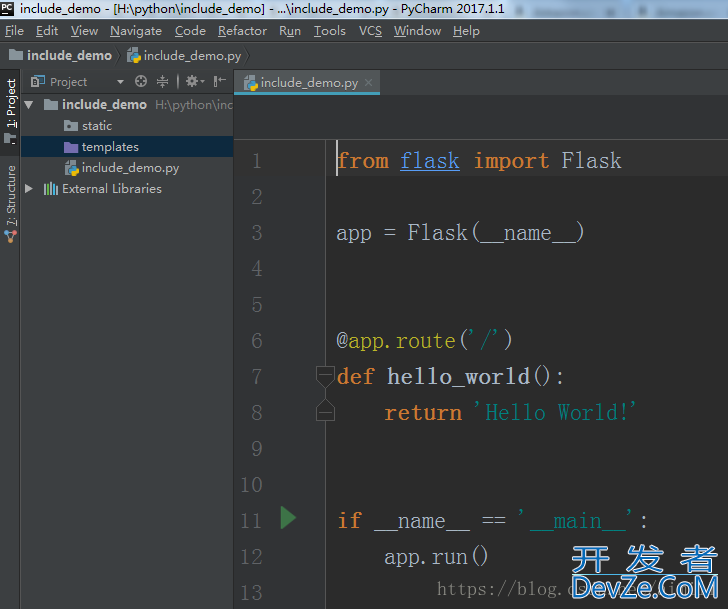Image resolution: width=728 pixels, height=609 pixels.
Task: Click Python file icon beside include_demo.py in tree
Action: 72,168
